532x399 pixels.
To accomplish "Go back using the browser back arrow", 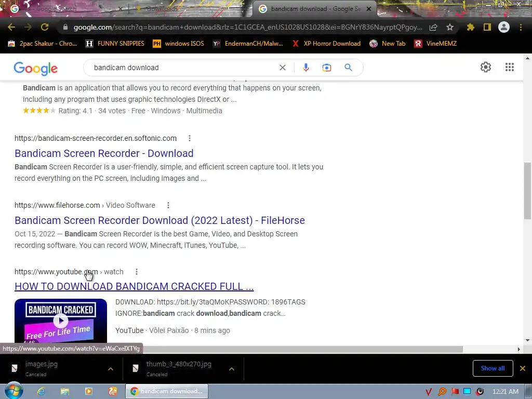I will [x=11, y=27].
